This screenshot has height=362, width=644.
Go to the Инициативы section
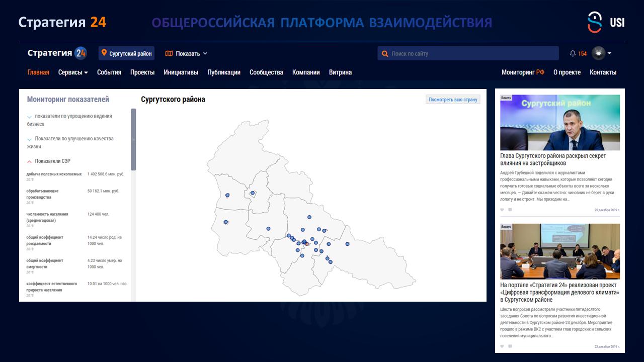tap(181, 72)
